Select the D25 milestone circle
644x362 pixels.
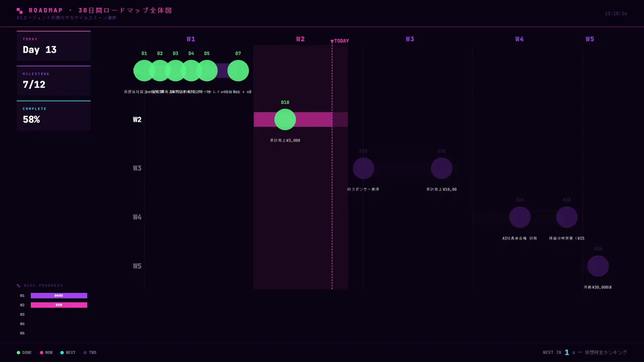[x=520, y=217]
